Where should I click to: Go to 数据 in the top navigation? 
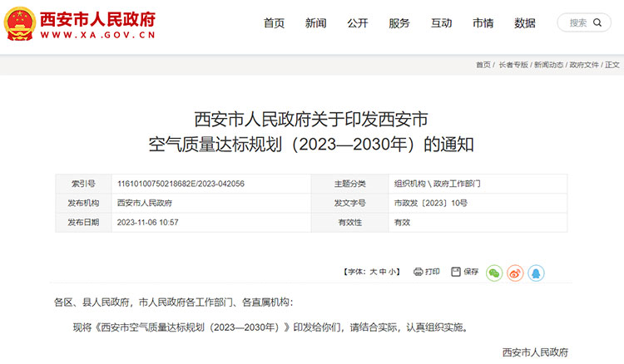pos(525,23)
